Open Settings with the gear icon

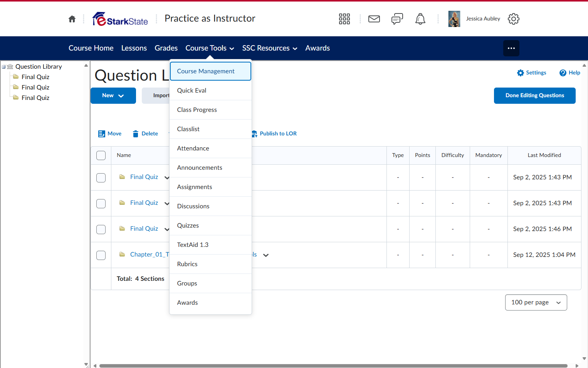521,73
